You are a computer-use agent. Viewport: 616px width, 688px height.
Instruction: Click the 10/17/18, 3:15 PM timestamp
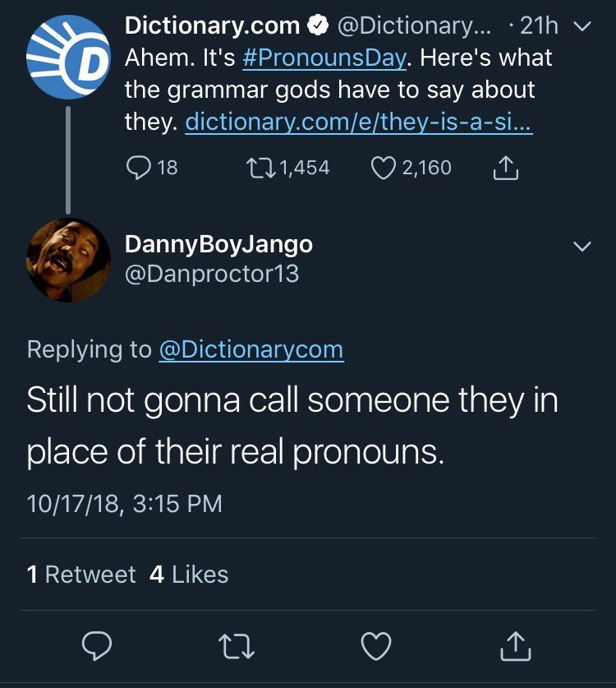pyautogui.click(x=124, y=502)
